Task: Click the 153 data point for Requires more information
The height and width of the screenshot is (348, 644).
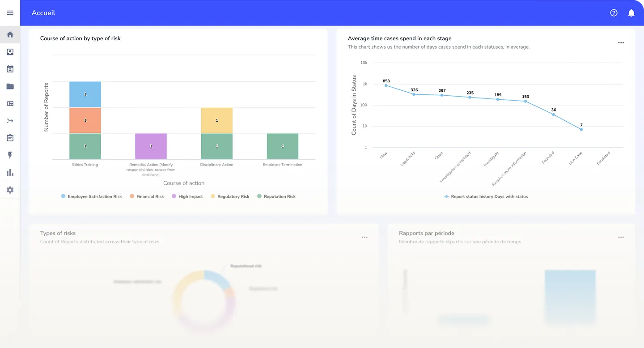Action: (525, 101)
